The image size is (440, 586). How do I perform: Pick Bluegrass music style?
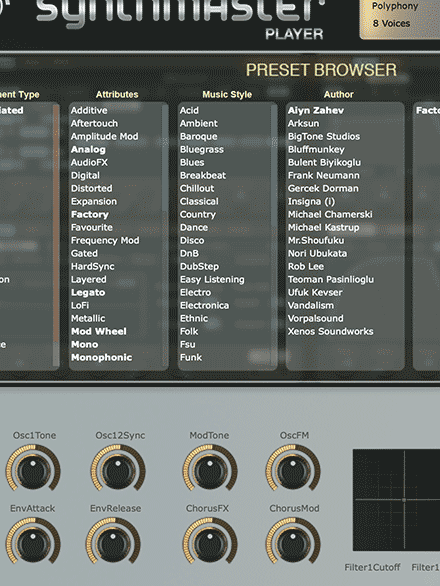coord(202,149)
